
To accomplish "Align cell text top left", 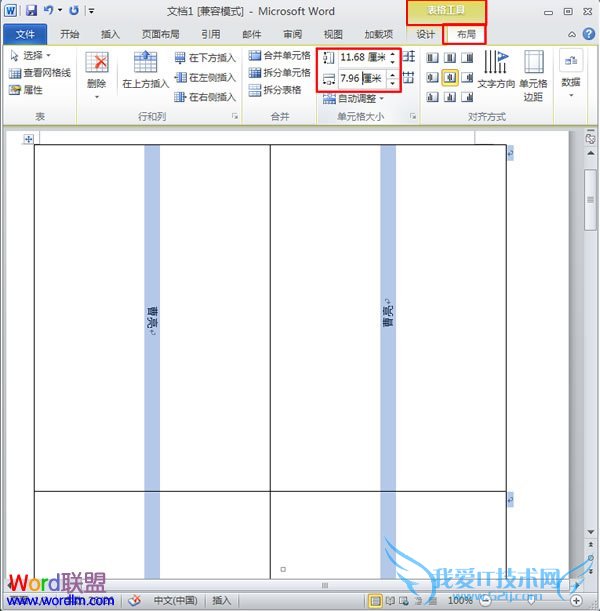I will [x=432, y=58].
